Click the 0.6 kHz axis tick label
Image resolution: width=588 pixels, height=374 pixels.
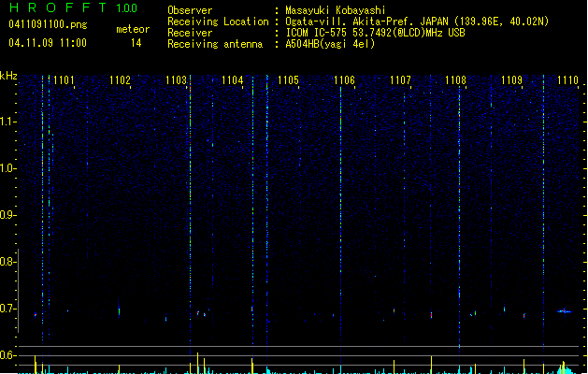click(7, 355)
